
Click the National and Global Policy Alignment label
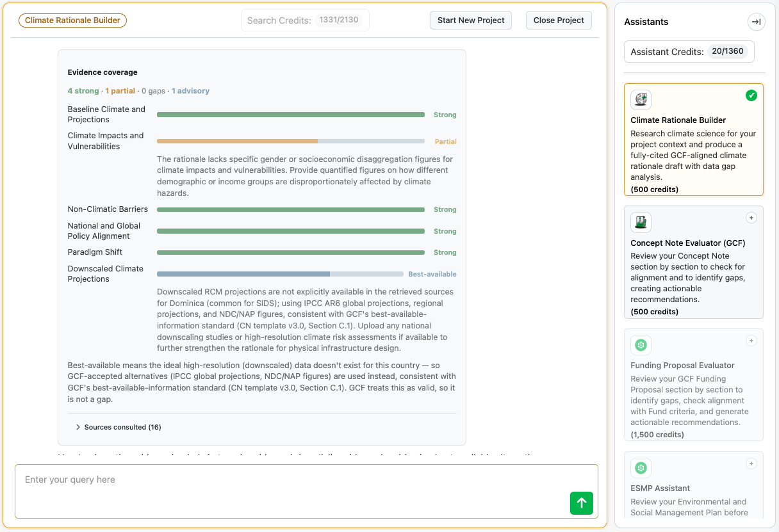[104, 231]
